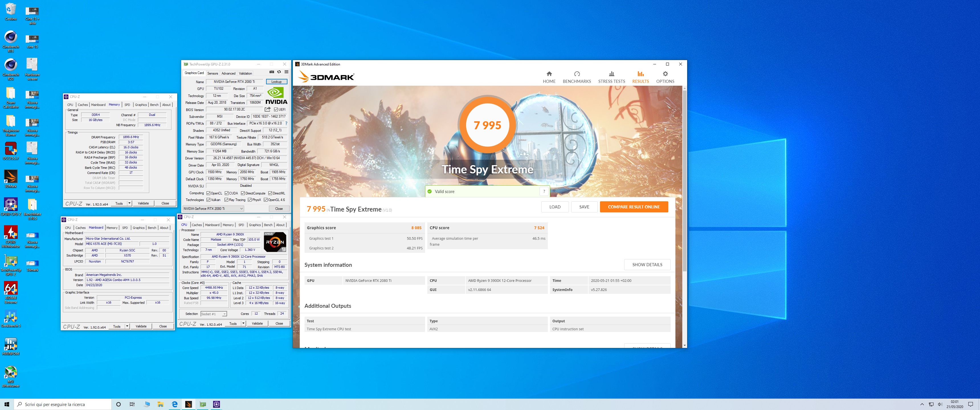Viewport: 980px width, 410px height.
Task: Click the LOAD button in 3DMark
Action: point(555,207)
